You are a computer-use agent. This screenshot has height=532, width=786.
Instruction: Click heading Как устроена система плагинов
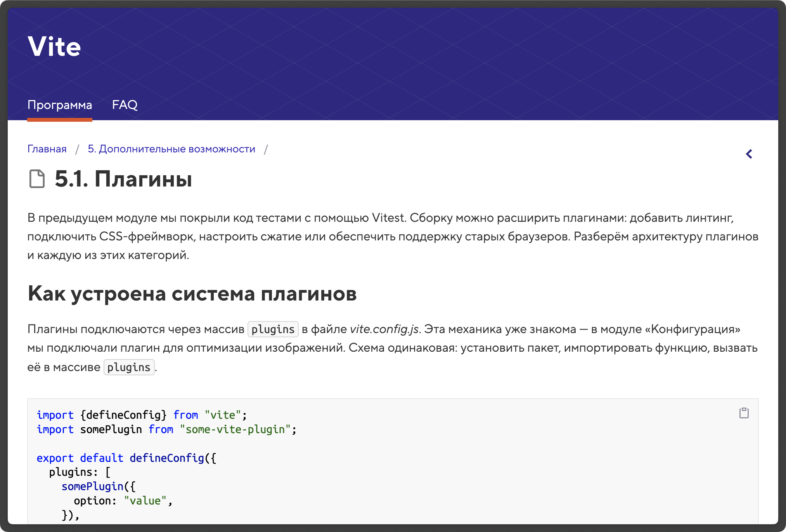[x=192, y=294]
